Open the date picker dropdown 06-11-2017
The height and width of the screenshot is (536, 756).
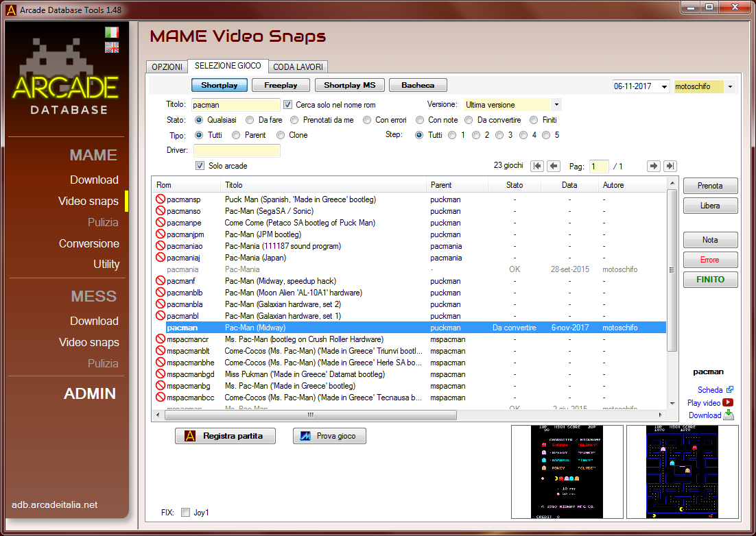[x=664, y=86]
